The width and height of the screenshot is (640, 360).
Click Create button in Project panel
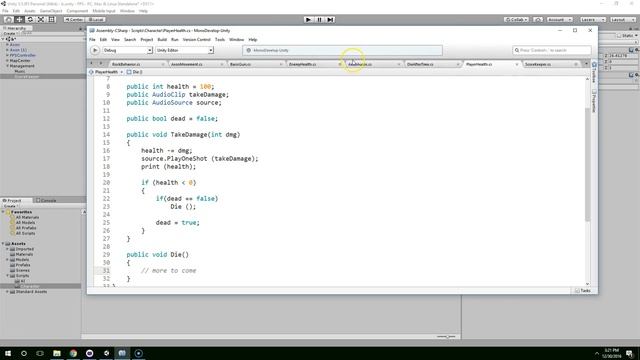click(10, 206)
